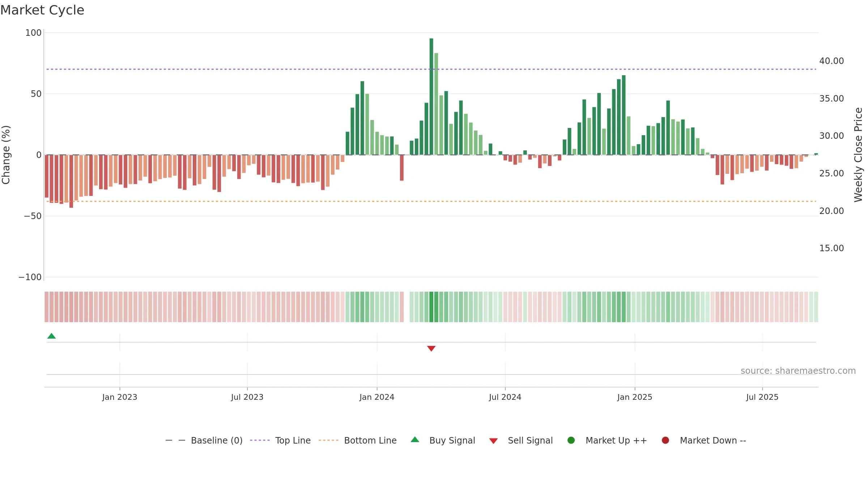Click the red sell signal triangle marker
This screenshot has height=488, width=868.
point(431,348)
